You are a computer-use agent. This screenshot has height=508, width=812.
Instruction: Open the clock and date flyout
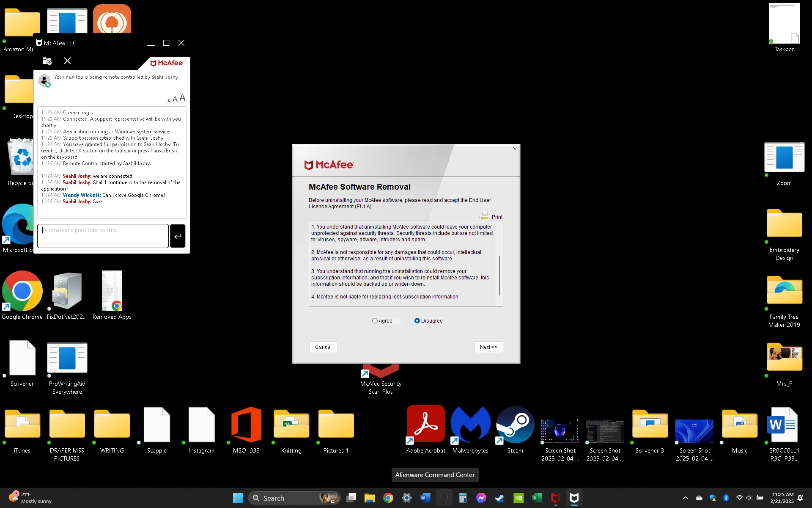(x=782, y=498)
